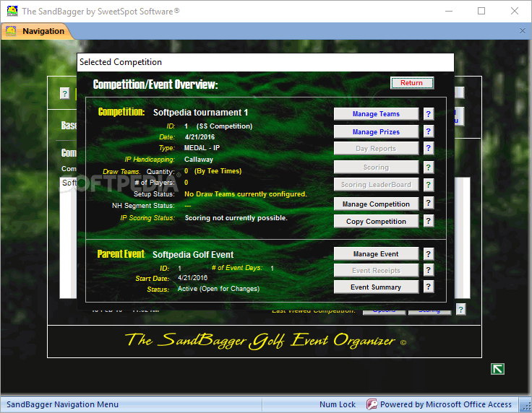Screen dimensions: 532x413
Task: Click 'No Draw Teams currently configured.' text
Action: (245, 194)
